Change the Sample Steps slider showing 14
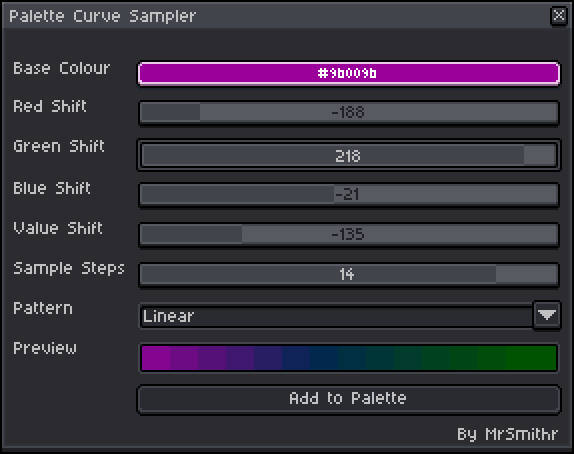574x454 pixels. point(348,274)
